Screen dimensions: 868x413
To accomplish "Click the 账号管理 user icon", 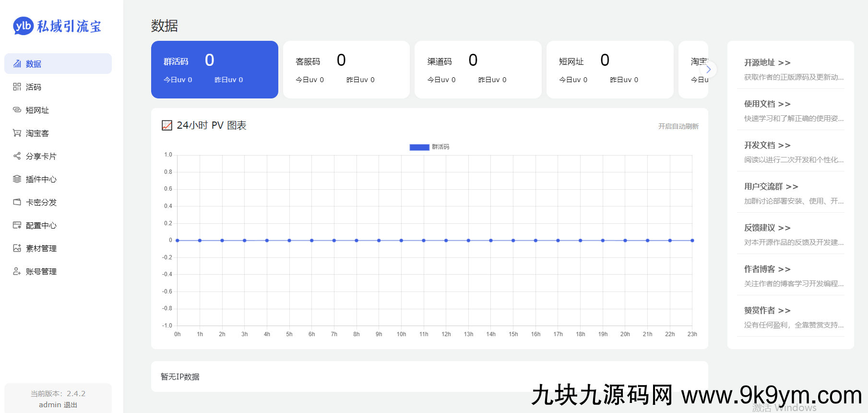I will click(x=17, y=271).
